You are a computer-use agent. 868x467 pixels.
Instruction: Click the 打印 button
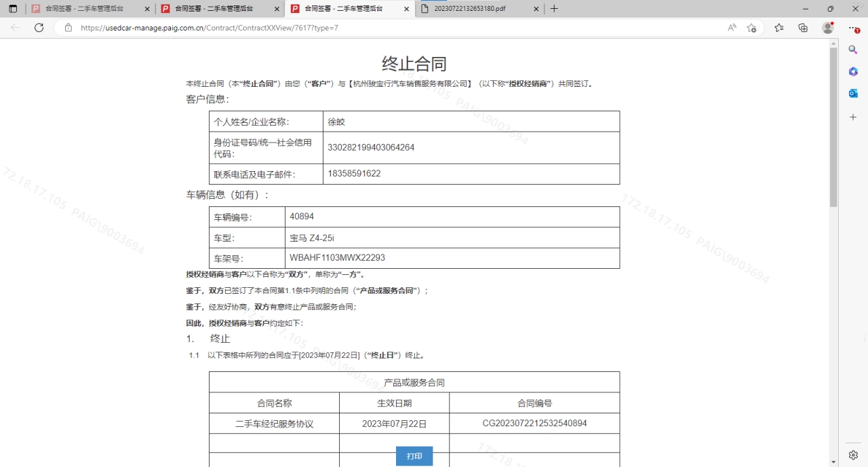pyautogui.click(x=414, y=456)
